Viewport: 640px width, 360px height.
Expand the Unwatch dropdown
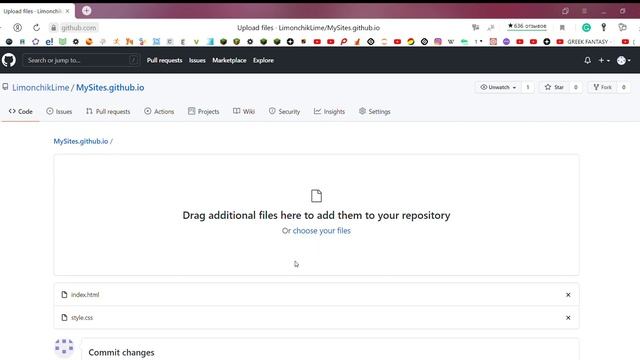(x=498, y=87)
